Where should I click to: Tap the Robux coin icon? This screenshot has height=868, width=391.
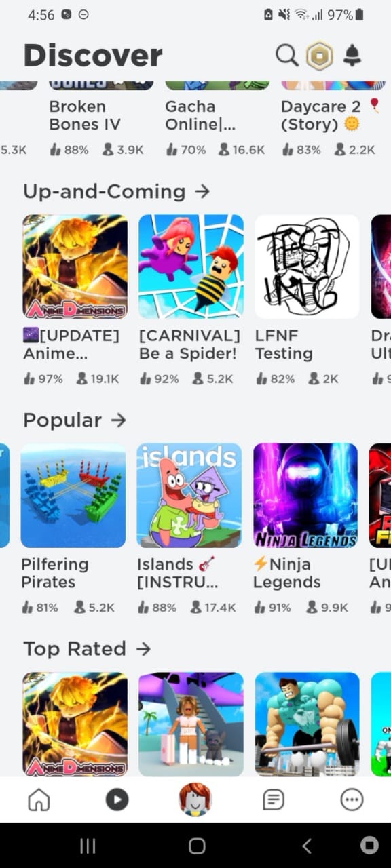click(319, 56)
